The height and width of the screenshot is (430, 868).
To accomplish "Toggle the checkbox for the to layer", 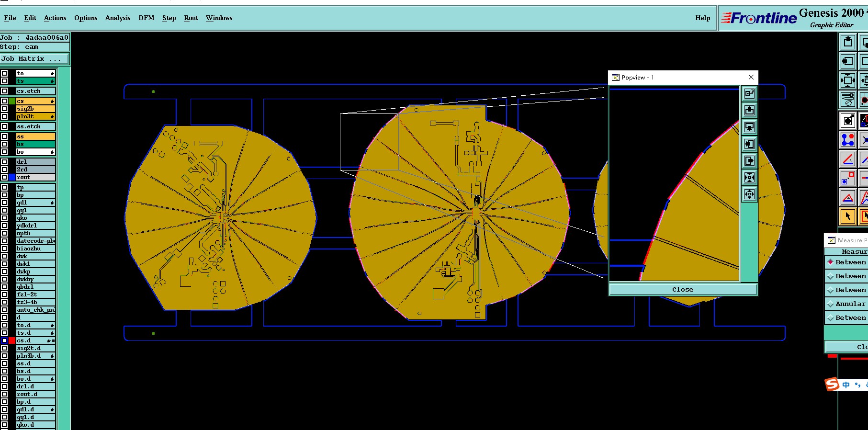I will click(x=4, y=73).
